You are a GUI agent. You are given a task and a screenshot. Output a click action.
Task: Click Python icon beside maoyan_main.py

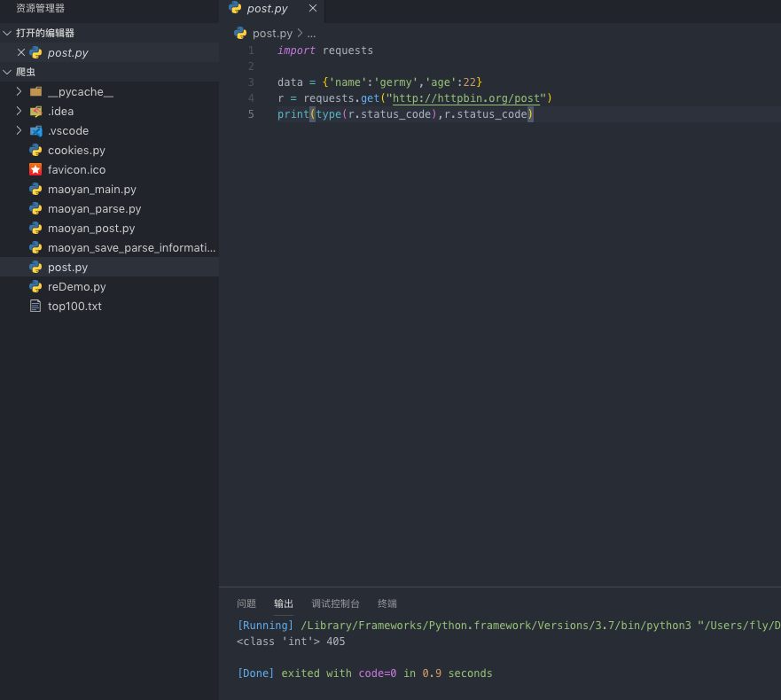[35, 190]
